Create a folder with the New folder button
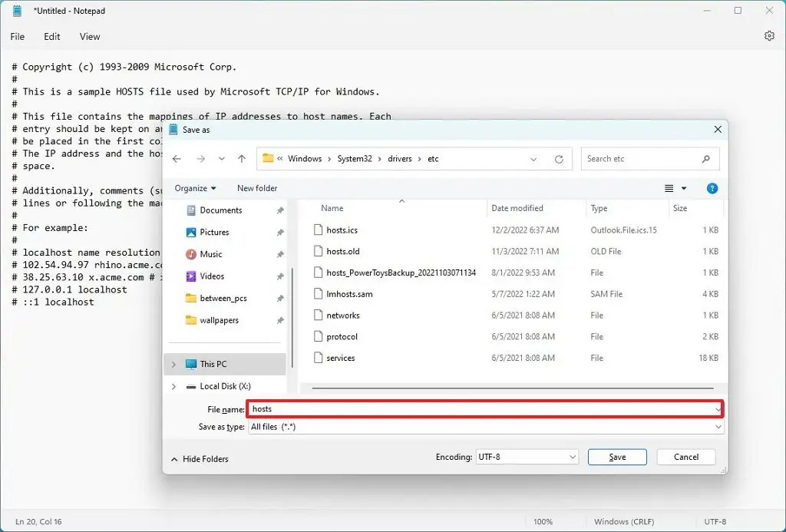 tap(257, 188)
